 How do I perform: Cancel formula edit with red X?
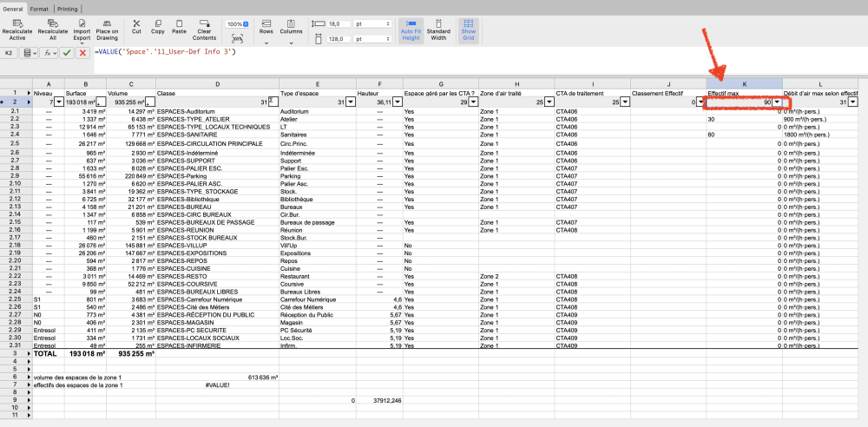tap(82, 53)
